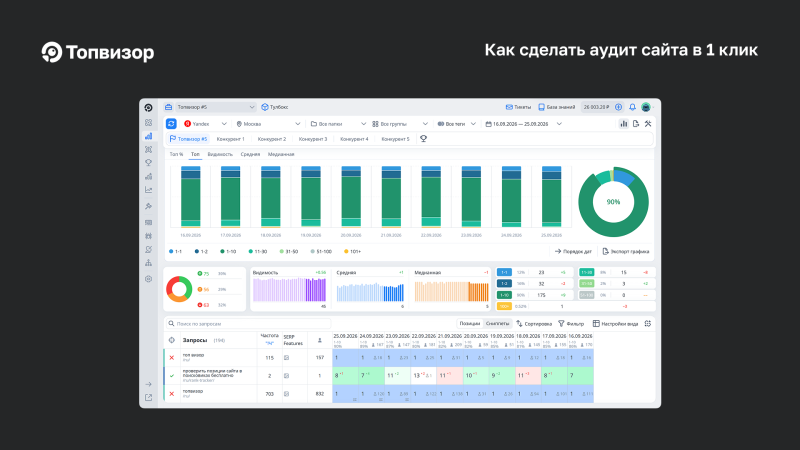The height and width of the screenshot is (450, 800).
Task: Open the Все теги tags dropdown
Action: click(x=457, y=123)
